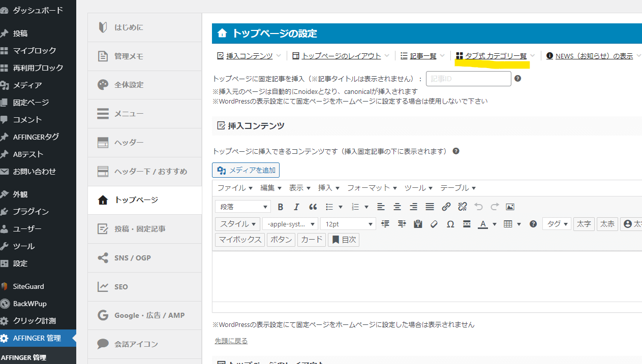Click inside the editor content area
The image size is (642, 364).
coord(427,276)
